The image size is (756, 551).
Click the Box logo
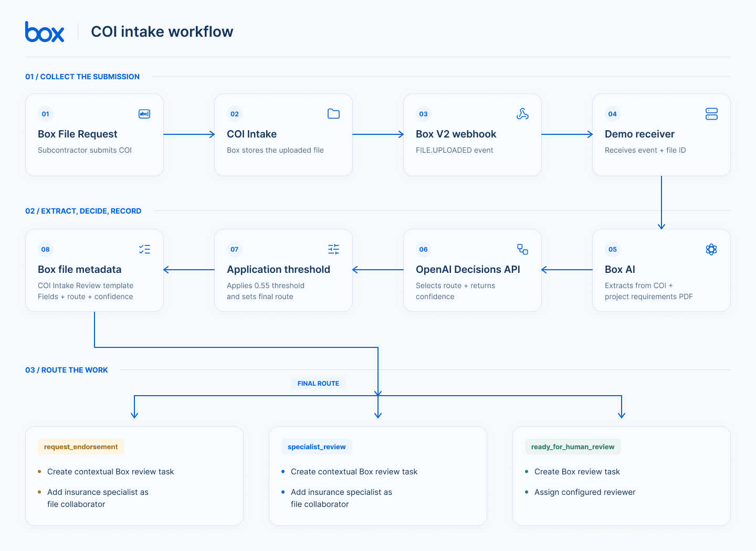pyautogui.click(x=45, y=31)
